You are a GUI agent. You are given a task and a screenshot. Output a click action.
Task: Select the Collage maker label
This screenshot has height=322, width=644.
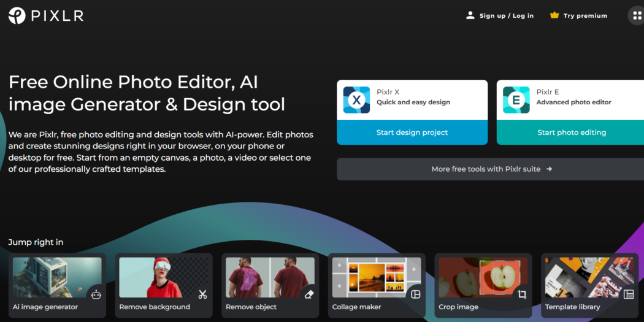356,307
